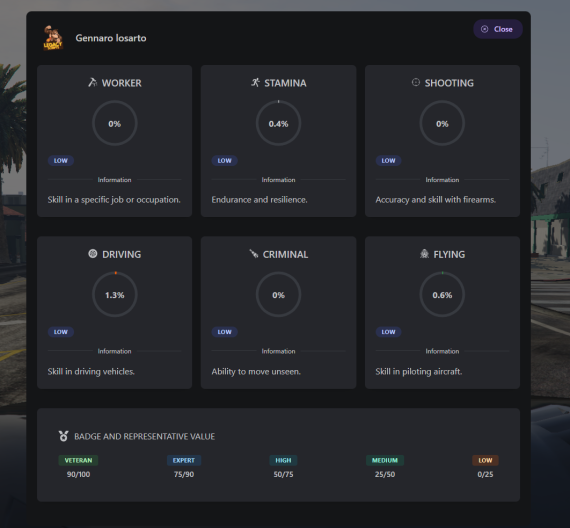Click the Flying aircraft icon
This screenshot has width=570, height=528.
click(x=424, y=254)
